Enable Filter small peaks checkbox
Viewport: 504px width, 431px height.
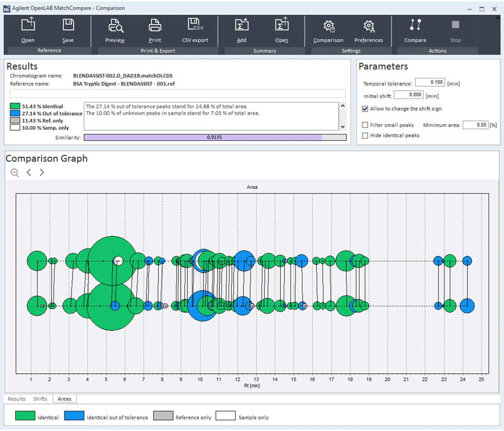pos(365,125)
